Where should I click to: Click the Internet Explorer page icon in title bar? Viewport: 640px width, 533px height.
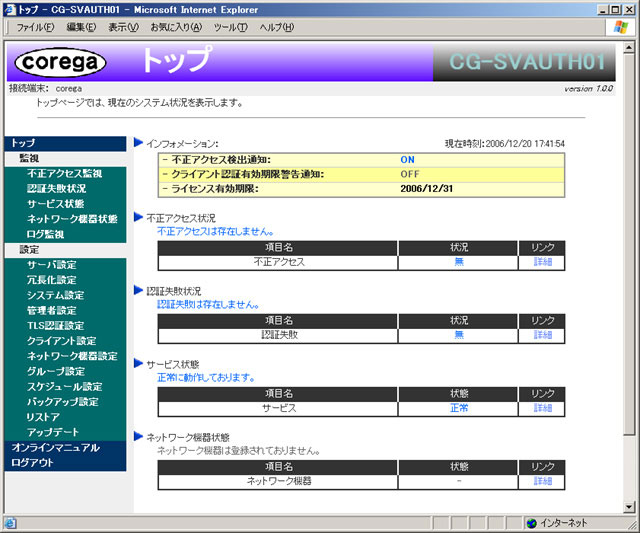coord(9,9)
